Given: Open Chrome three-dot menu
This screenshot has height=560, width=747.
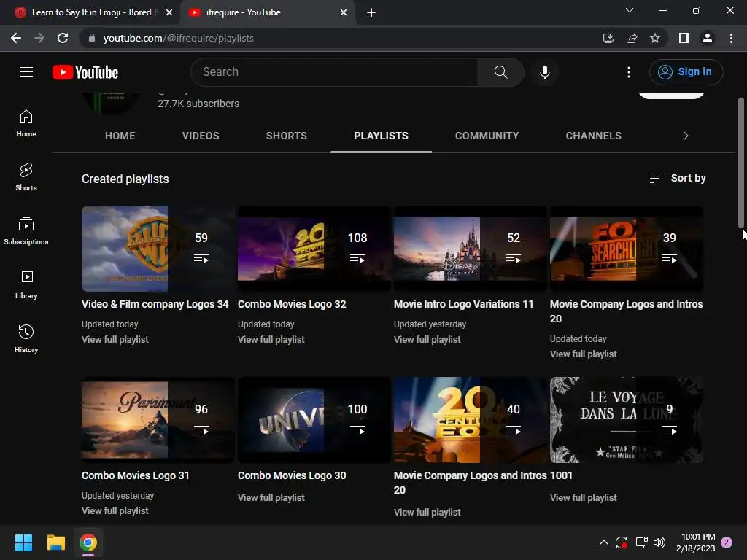Looking at the screenshot, I should 731,38.
